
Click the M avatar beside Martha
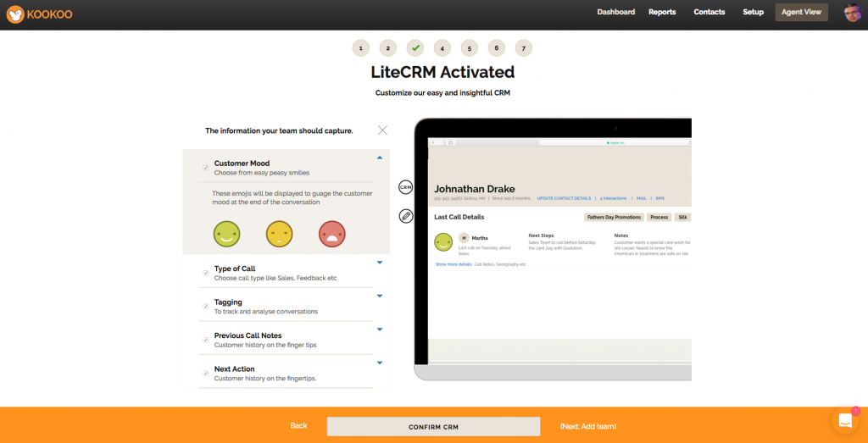(x=464, y=238)
